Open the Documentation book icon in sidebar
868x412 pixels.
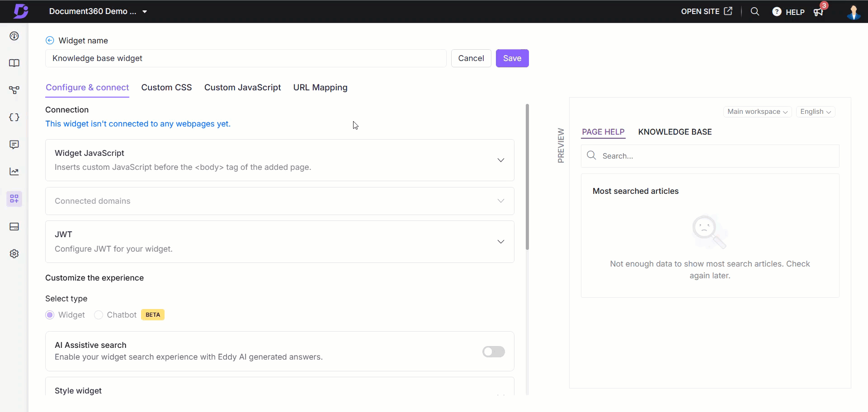[14, 63]
